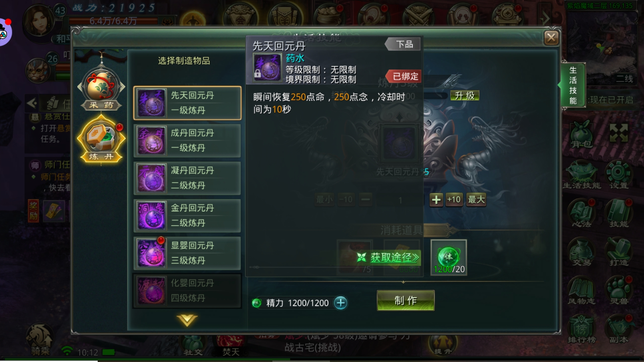Screen dimensions: 644x362
Task: Expand the recipe list with down chevron
Action: [187, 319]
